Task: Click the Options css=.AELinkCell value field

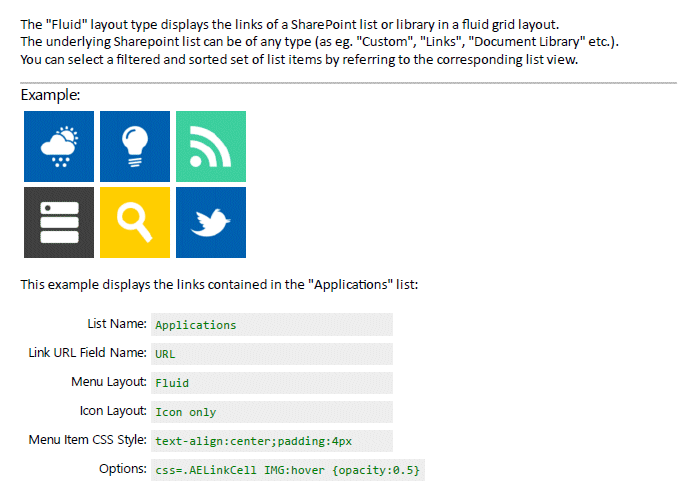Action: click(x=287, y=470)
